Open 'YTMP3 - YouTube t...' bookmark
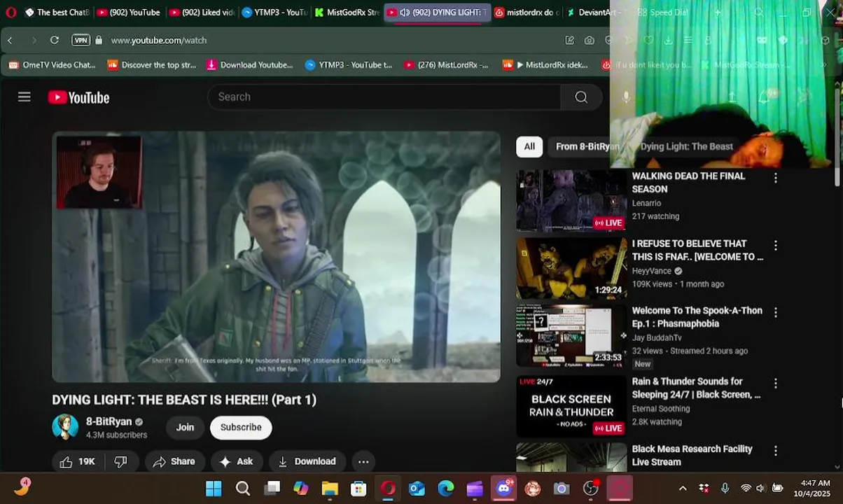This screenshot has height=504, width=843. pyautogui.click(x=349, y=64)
